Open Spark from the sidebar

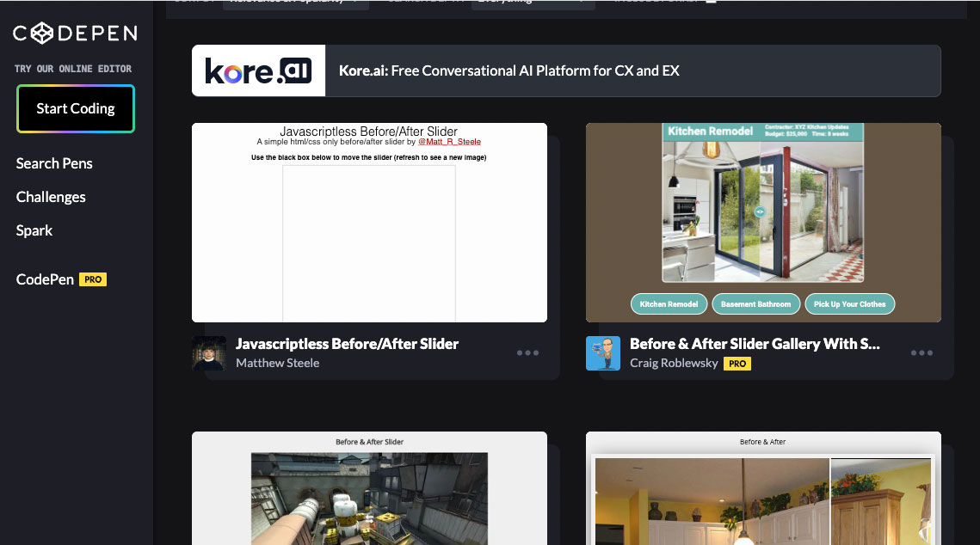pos(34,230)
